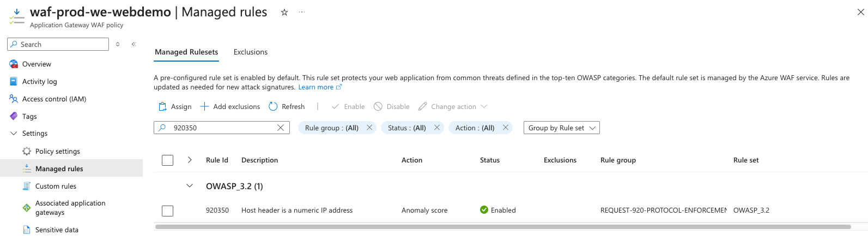The height and width of the screenshot is (241, 868).
Task: Expand all groups via header chevron
Action: 190,160
